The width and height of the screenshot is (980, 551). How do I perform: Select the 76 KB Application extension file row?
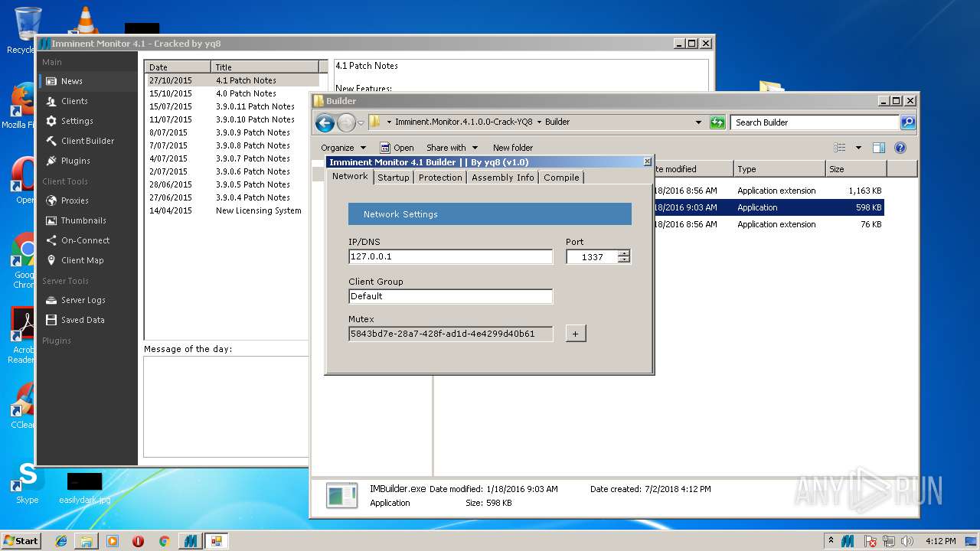point(769,224)
